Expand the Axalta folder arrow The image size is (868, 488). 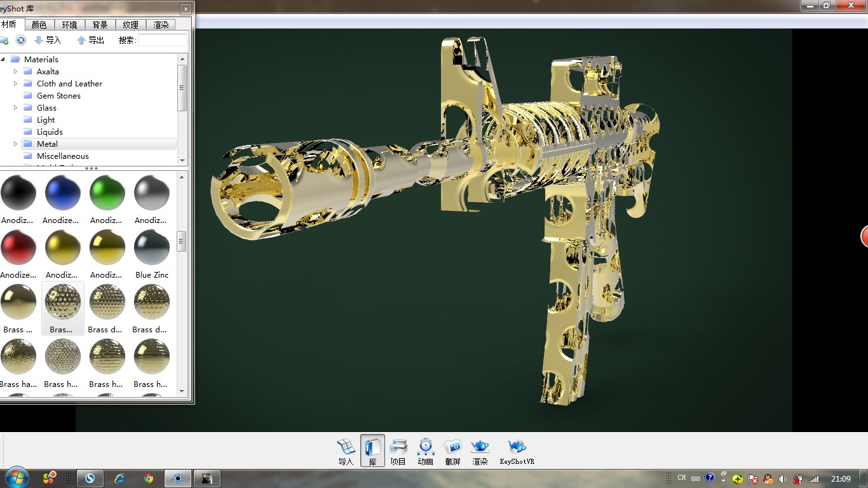[15, 71]
